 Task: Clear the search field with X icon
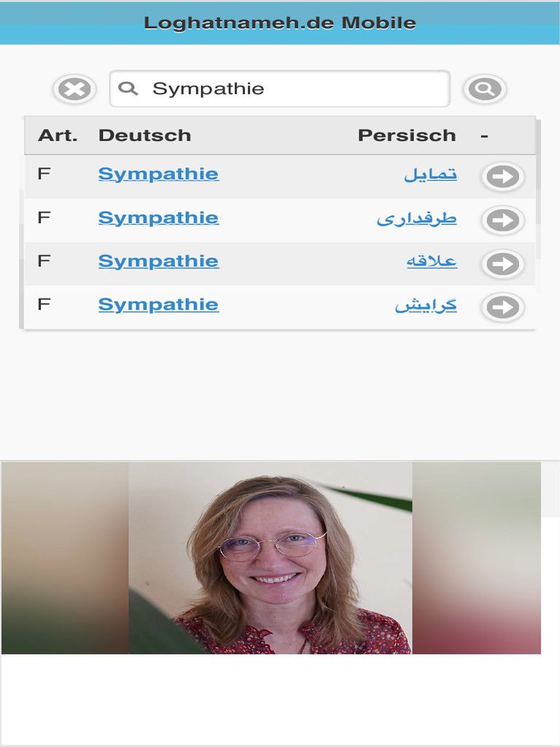pyautogui.click(x=74, y=89)
